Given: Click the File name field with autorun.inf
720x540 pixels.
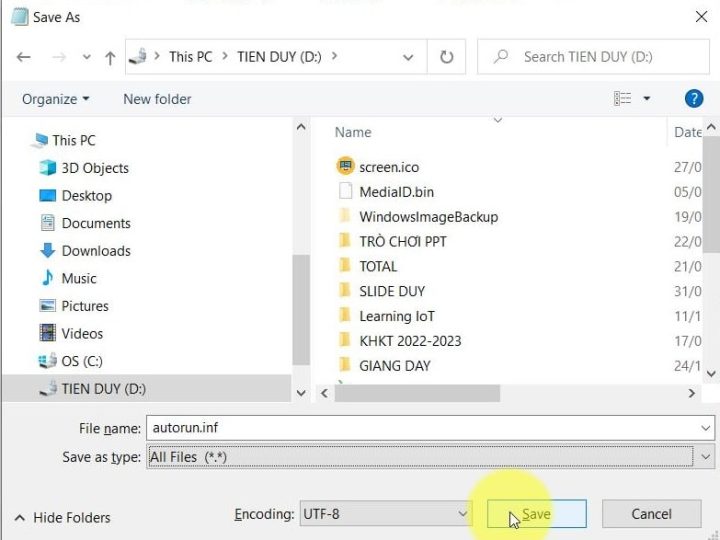Looking at the screenshot, I should pyautogui.click(x=430, y=428).
